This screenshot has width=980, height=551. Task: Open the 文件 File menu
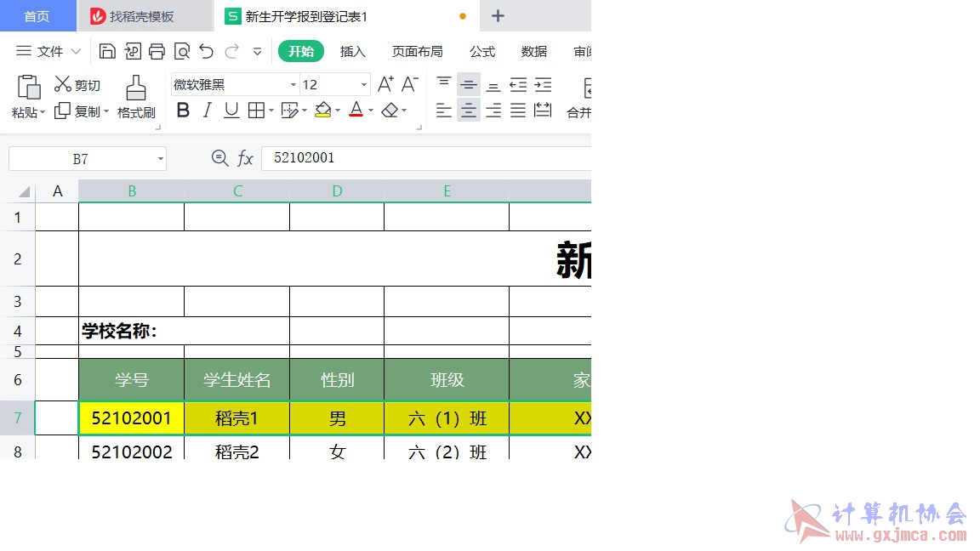(48, 51)
